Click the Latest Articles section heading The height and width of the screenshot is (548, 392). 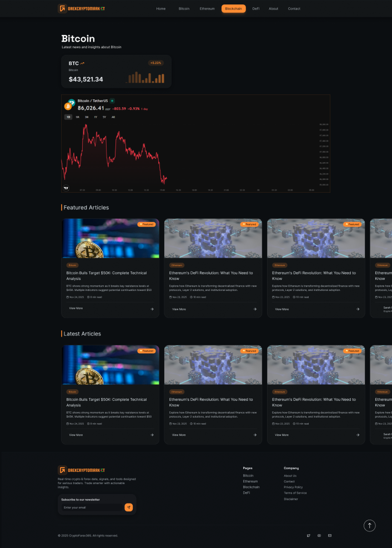[82, 334]
